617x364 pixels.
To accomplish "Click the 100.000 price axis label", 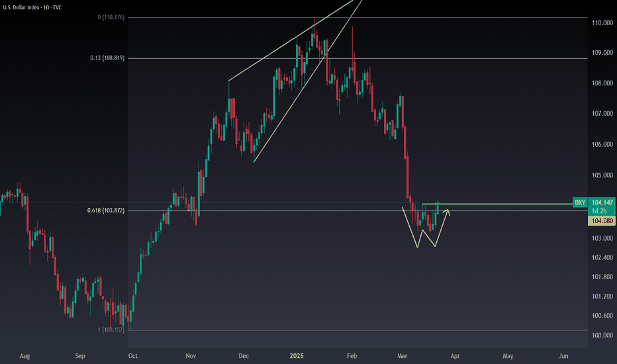I will pos(602,336).
